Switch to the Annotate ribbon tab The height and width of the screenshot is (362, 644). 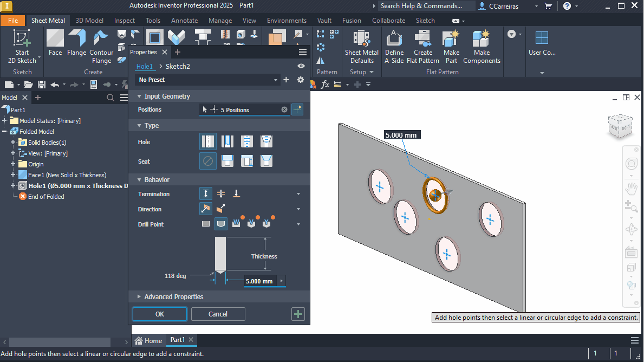184,20
